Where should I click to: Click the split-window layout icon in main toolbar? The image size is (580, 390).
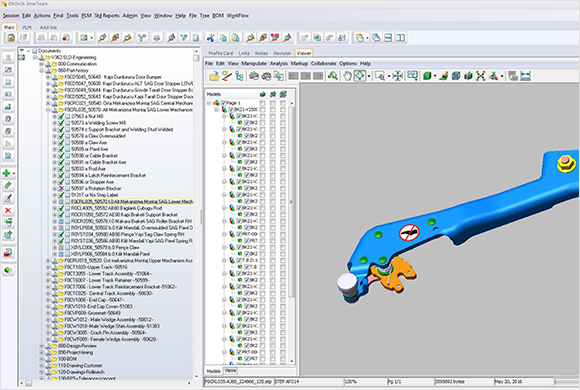[401, 38]
